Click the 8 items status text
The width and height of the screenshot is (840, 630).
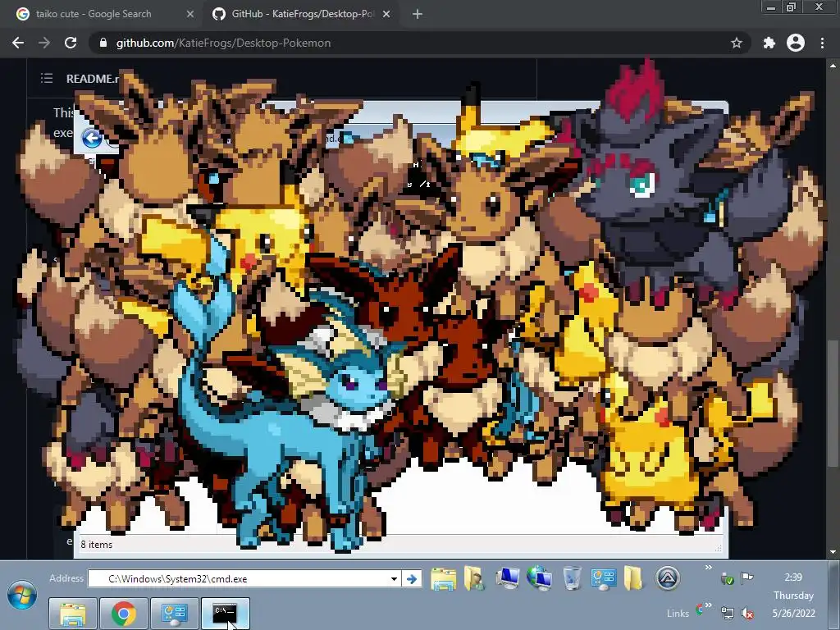click(97, 545)
